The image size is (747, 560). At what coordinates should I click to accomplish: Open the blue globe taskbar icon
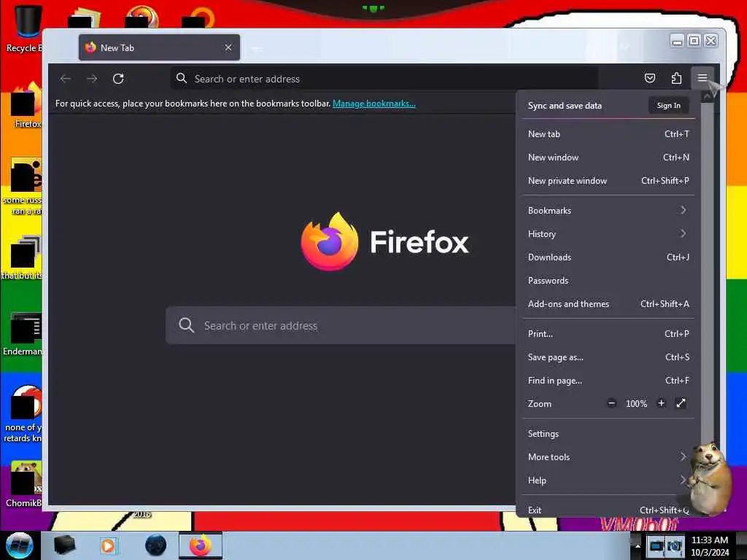[155, 545]
